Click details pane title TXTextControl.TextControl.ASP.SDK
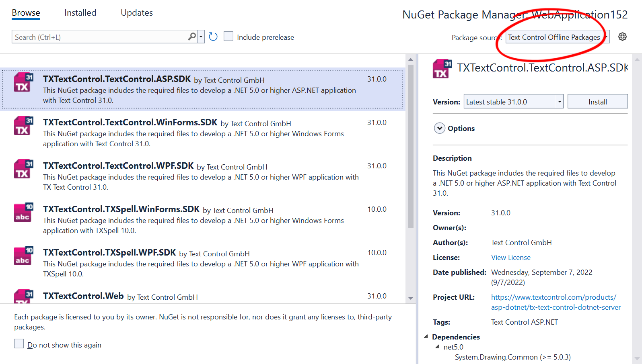 [x=542, y=67]
